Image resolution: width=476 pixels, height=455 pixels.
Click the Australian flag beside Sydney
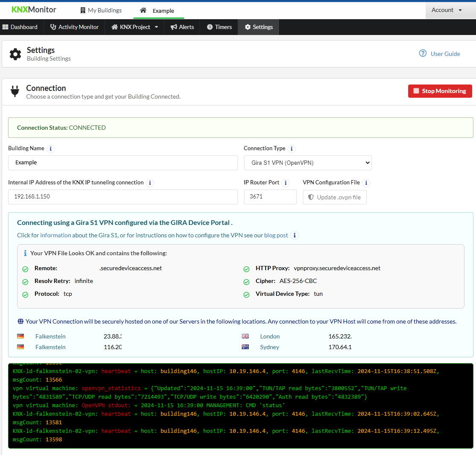click(245, 347)
